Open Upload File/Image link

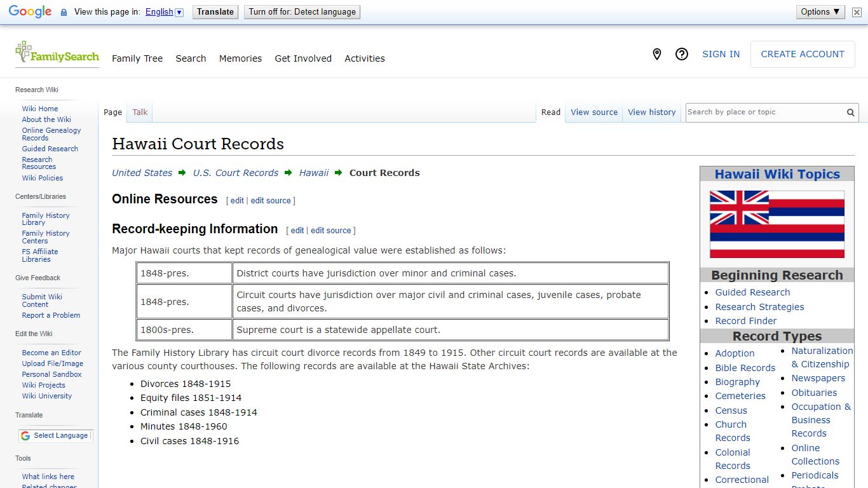pos(53,363)
